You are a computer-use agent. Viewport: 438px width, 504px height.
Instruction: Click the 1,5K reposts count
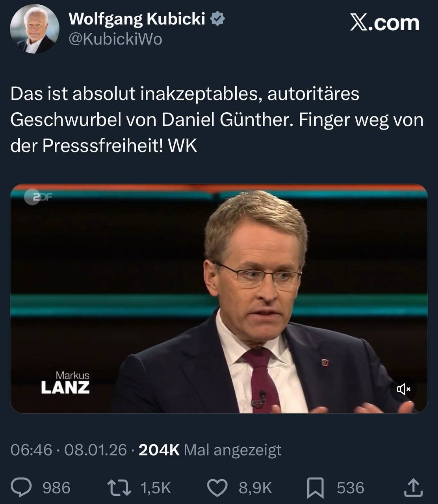[x=156, y=488]
